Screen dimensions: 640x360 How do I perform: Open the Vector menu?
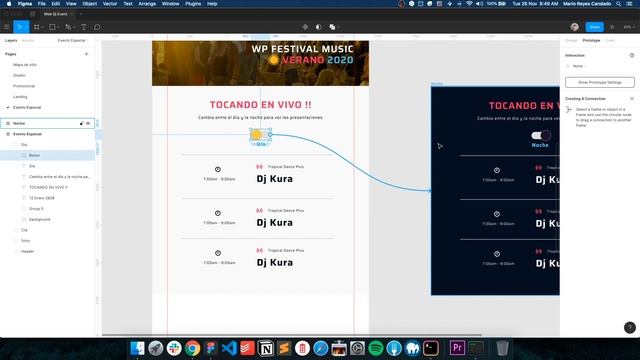[110, 4]
